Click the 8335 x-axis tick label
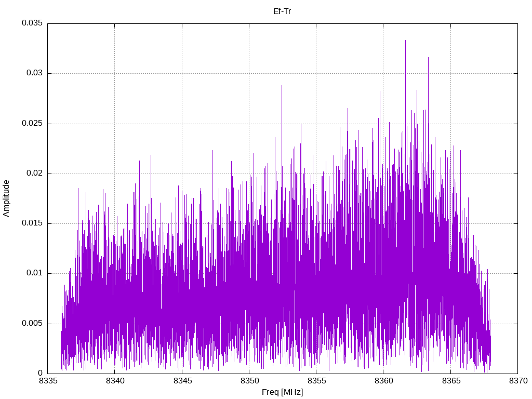The height and width of the screenshot is (399, 532). pos(48,381)
